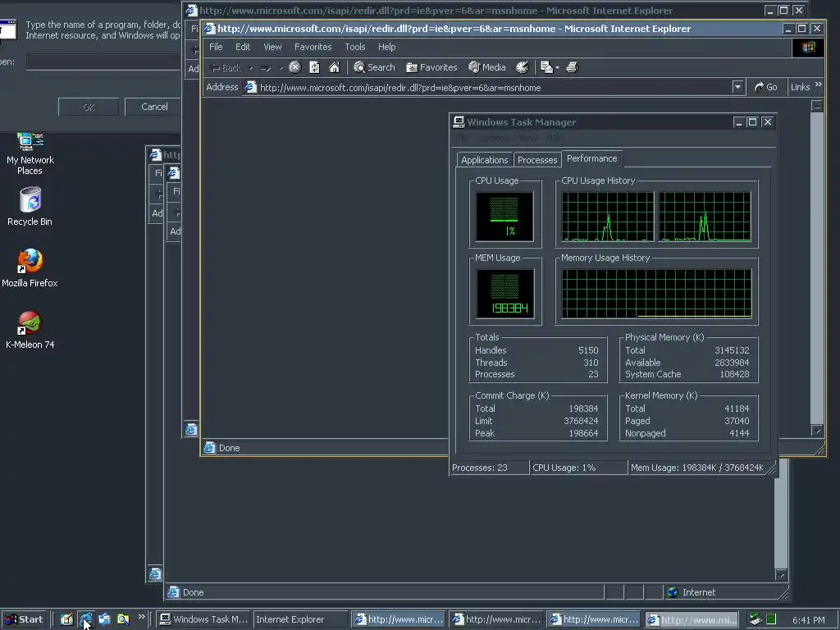Open the Tools menu in Internet Explorer

coord(355,47)
